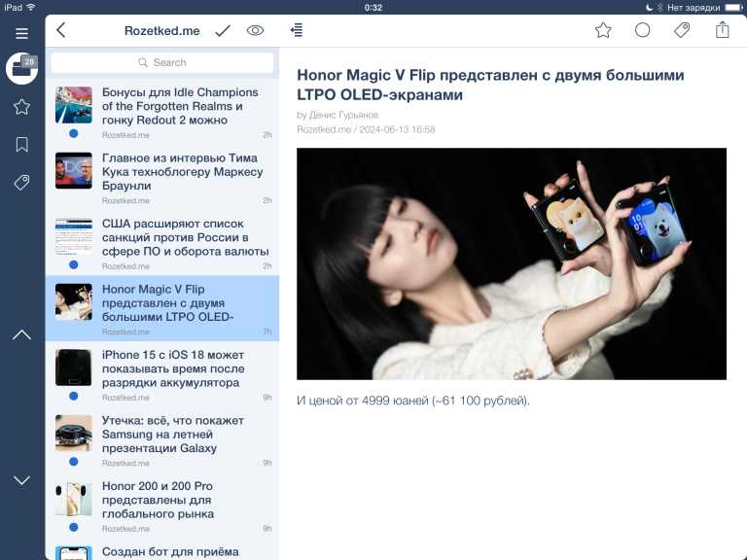Viewport: 747px width, 560px height.
Task: Open the partially visible bot article
Action: coord(162,549)
